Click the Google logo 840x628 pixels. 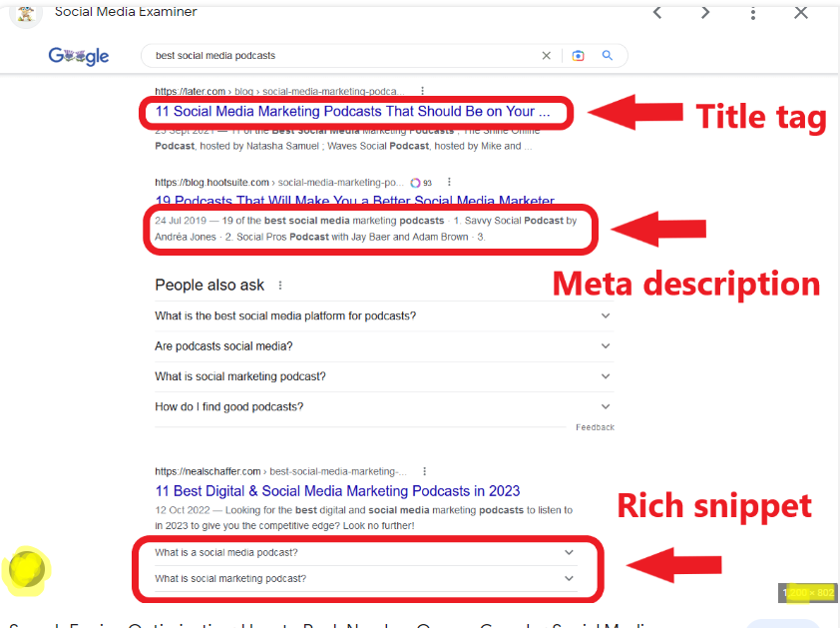(79, 57)
